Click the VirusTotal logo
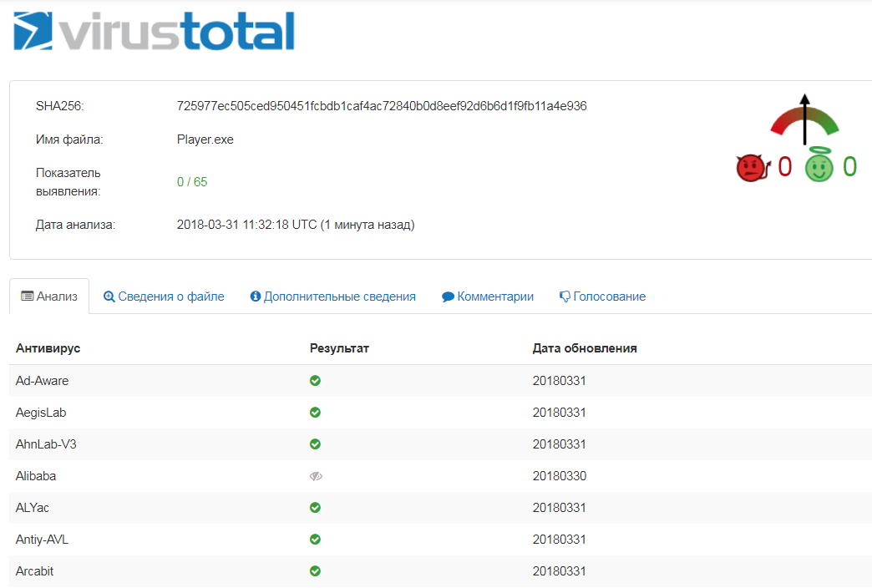Viewport: 872px width, 588px height. click(154, 31)
